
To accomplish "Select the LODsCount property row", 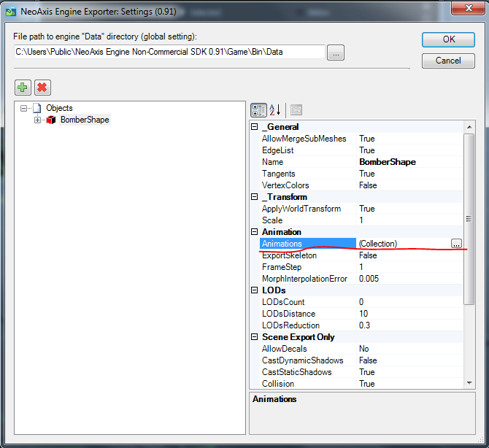I will tap(361, 302).
